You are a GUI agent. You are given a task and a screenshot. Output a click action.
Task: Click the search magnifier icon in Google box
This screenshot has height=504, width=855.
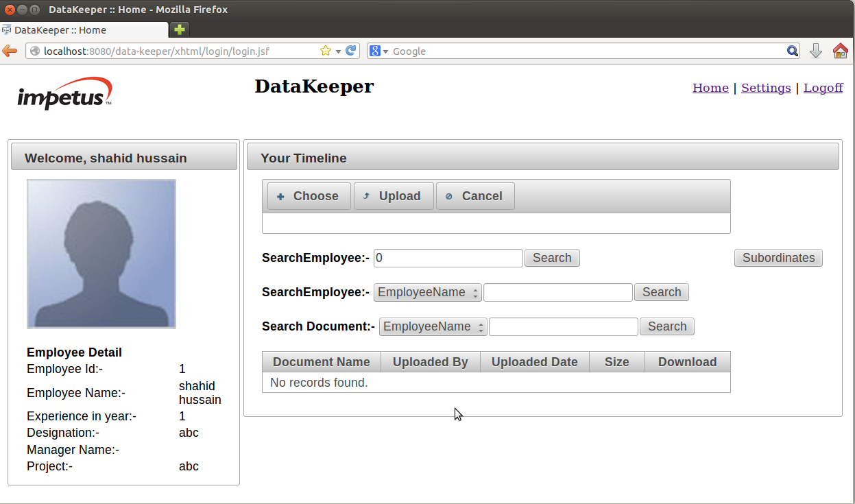[792, 51]
